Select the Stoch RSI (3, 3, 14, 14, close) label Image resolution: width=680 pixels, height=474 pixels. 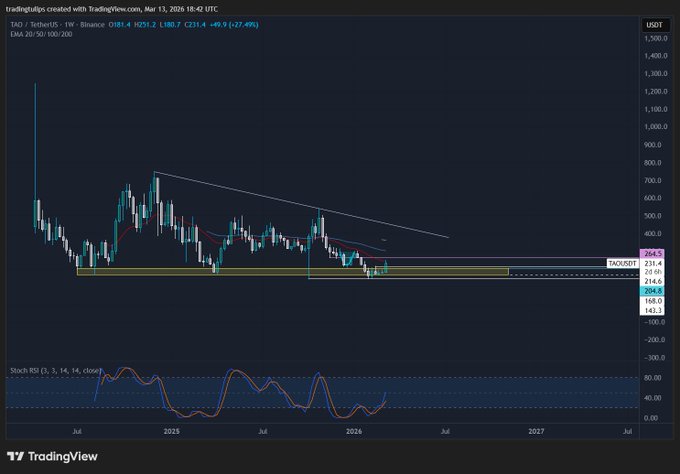tap(56, 371)
